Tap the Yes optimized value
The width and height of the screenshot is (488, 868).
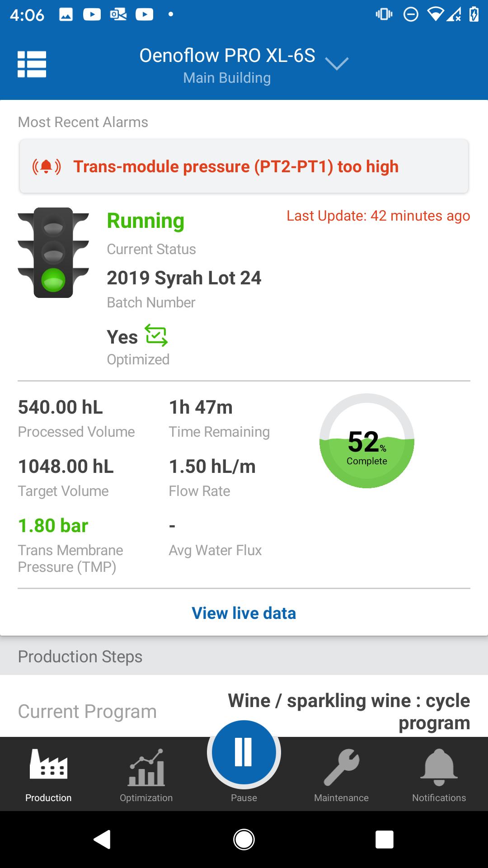[122, 337]
